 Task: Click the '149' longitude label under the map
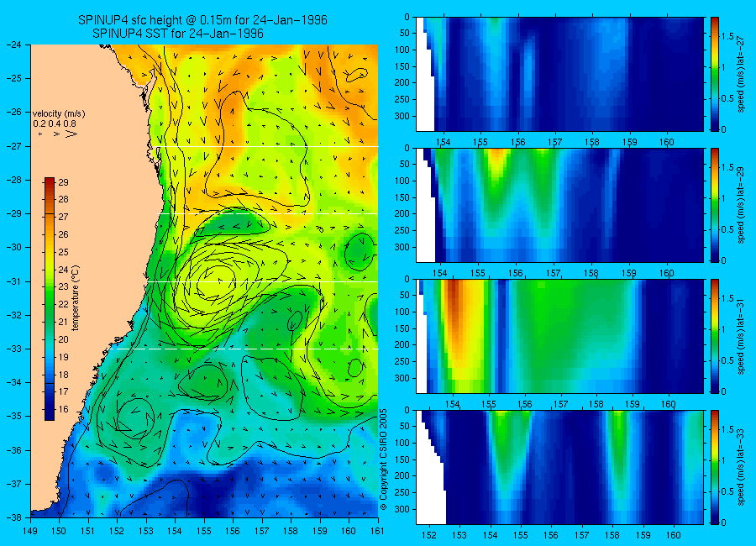[x=30, y=531]
